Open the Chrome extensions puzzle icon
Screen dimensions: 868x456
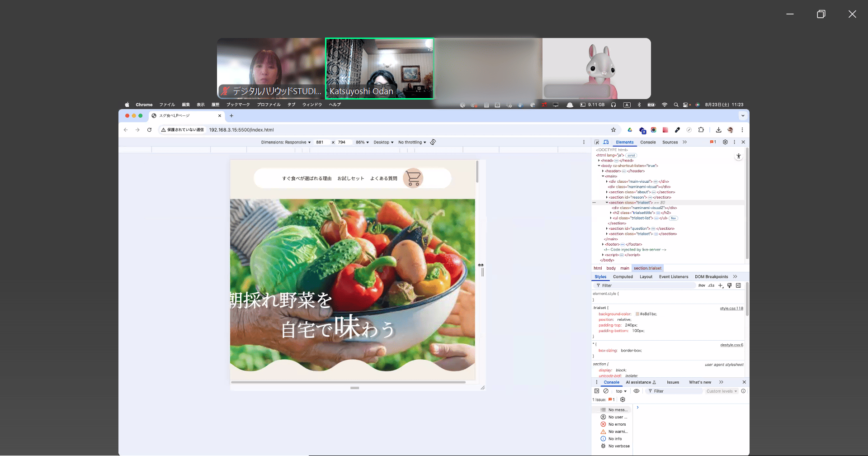click(701, 130)
